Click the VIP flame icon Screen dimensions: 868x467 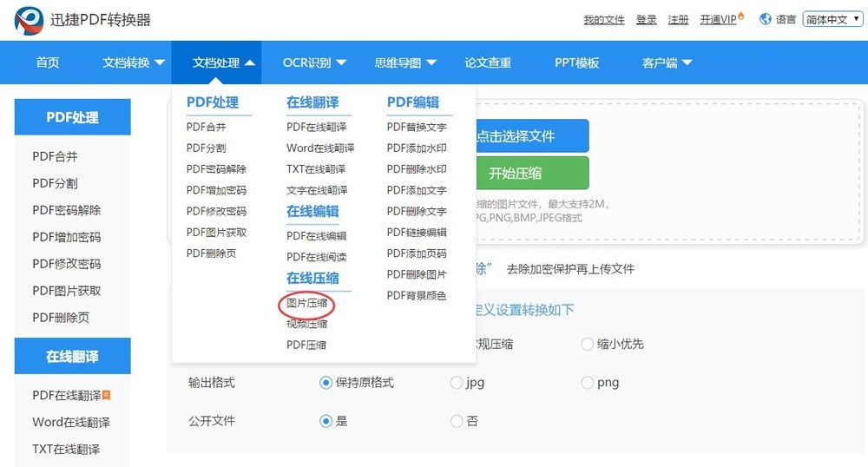coord(741,16)
